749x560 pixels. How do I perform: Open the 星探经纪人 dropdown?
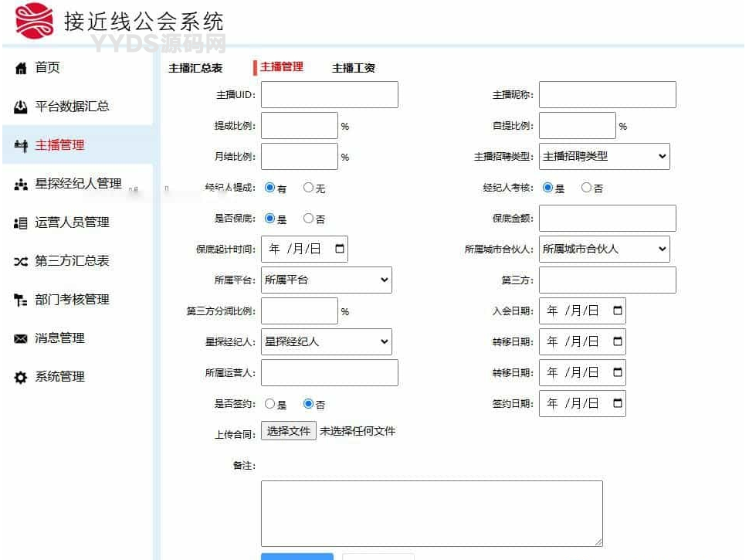(326, 341)
